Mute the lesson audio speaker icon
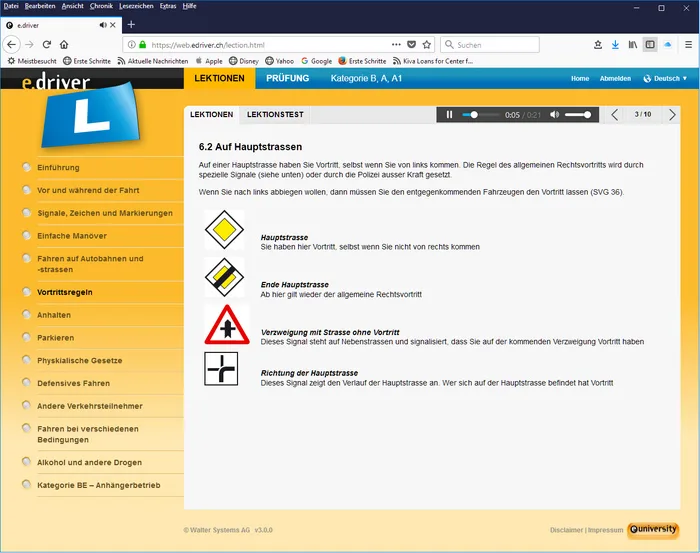 555,115
